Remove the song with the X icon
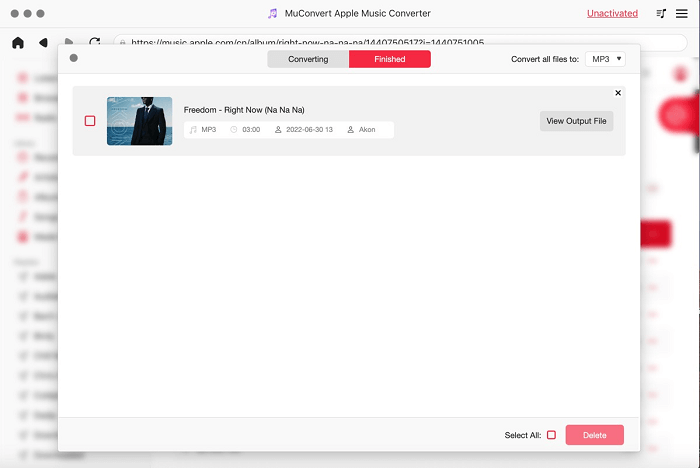This screenshot has height=468, width=700. tap(618, 93)
